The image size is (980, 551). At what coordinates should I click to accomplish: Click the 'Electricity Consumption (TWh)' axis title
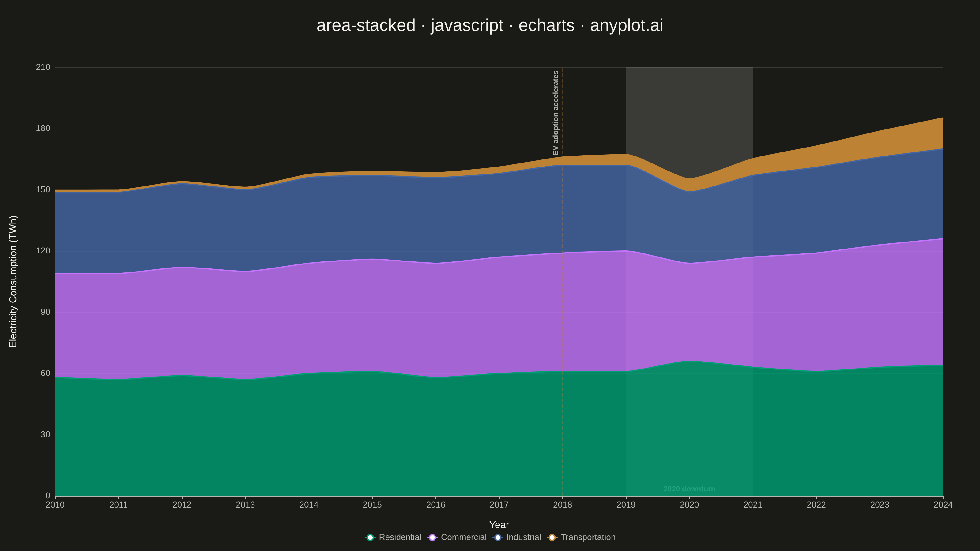pyautogui.click(x=13, y=281)
